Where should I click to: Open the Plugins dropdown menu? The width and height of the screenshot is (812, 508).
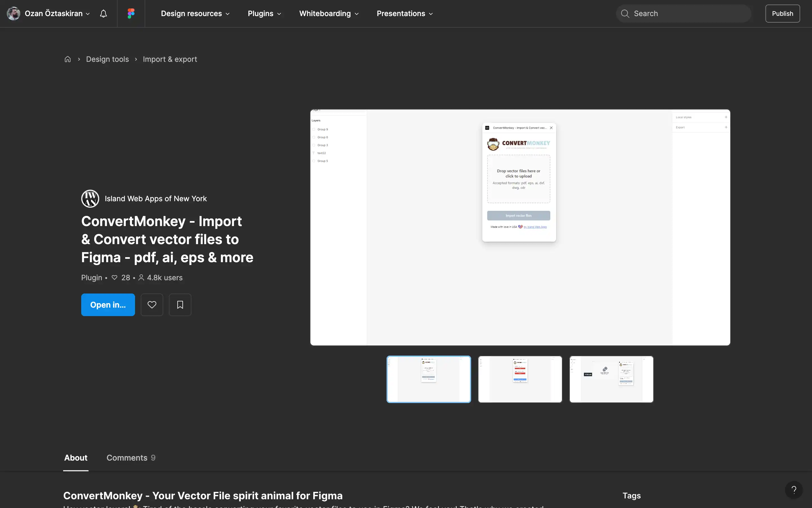[x=264, y=14]
